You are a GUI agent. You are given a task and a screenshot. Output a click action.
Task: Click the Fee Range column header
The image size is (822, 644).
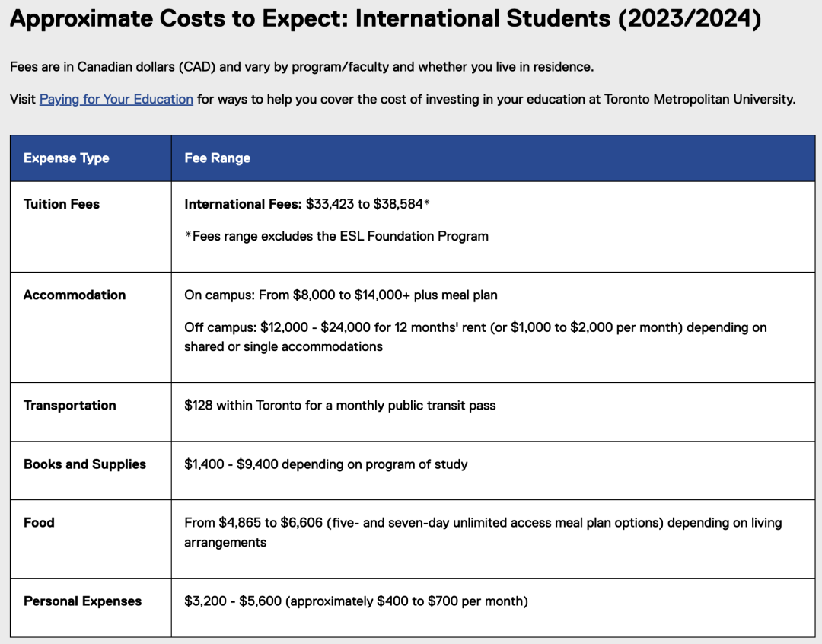click(x=217, y=158)
